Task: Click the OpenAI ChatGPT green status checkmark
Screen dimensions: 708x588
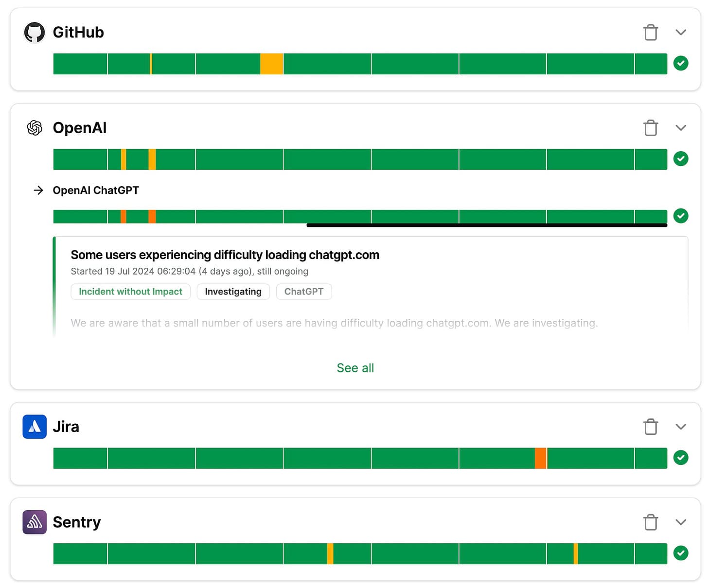Action: coord(681,215)
